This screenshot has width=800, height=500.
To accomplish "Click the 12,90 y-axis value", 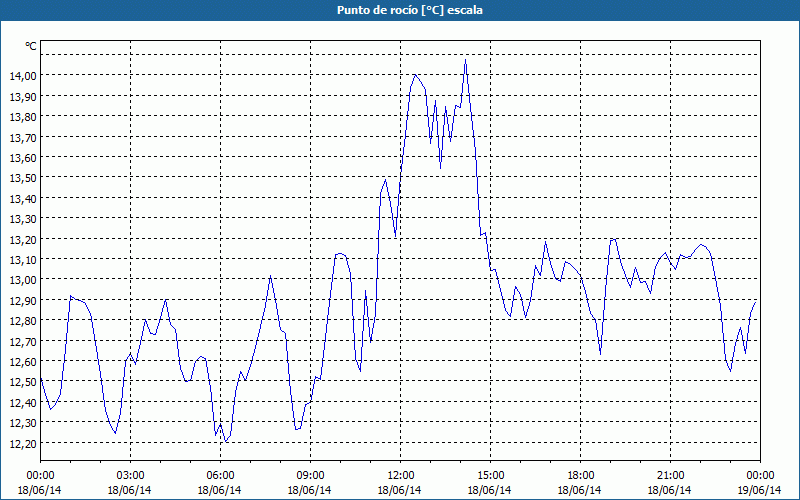I will pyautogui.click(x=23, y=300).
